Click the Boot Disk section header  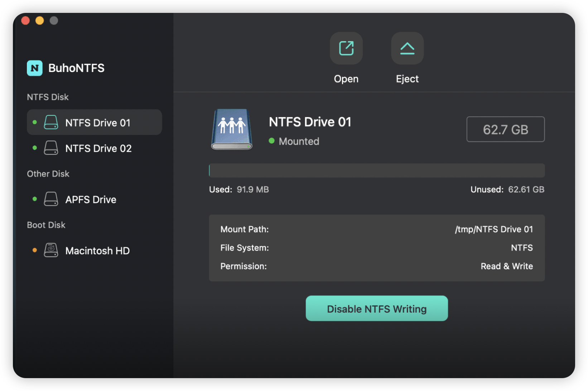pyautogui.click(x=46, y=225)
